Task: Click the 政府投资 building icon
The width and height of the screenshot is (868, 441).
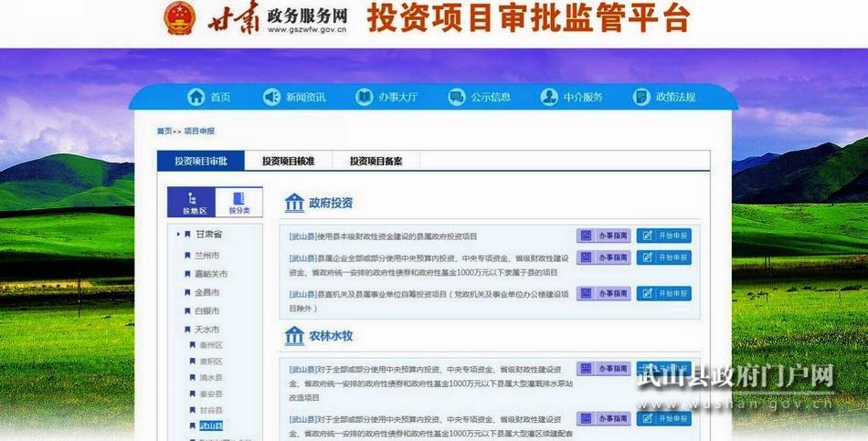Action: tap(294, 203)
